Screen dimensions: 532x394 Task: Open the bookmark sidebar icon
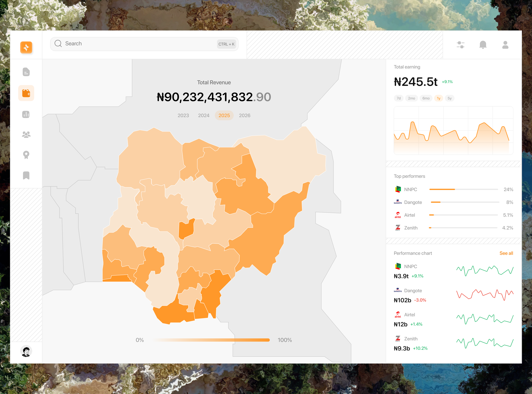26,176
